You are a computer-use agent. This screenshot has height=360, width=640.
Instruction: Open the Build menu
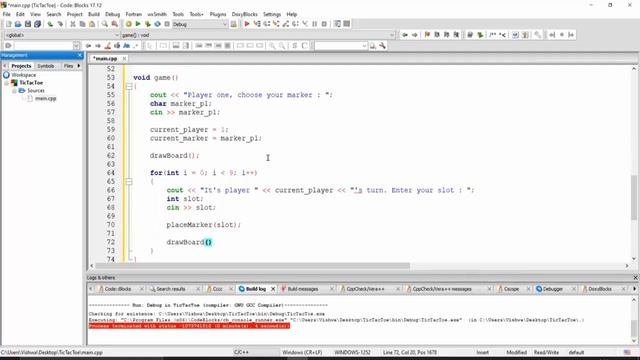pos(94,14)
